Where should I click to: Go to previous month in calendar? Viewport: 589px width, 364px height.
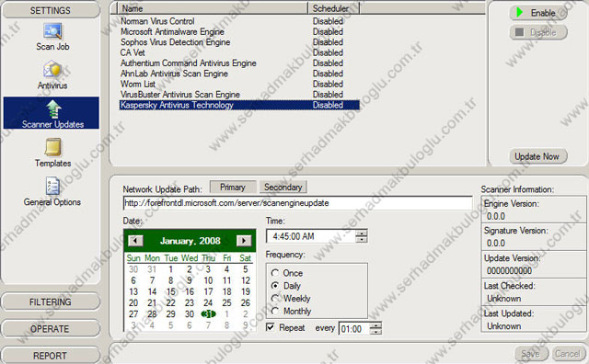coord(135,241)
